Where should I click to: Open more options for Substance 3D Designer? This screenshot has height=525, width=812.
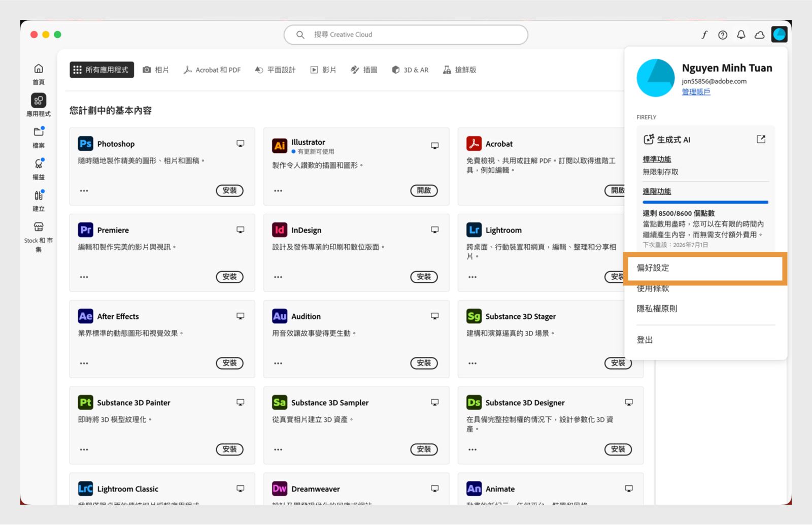click(x=472, y=450)
